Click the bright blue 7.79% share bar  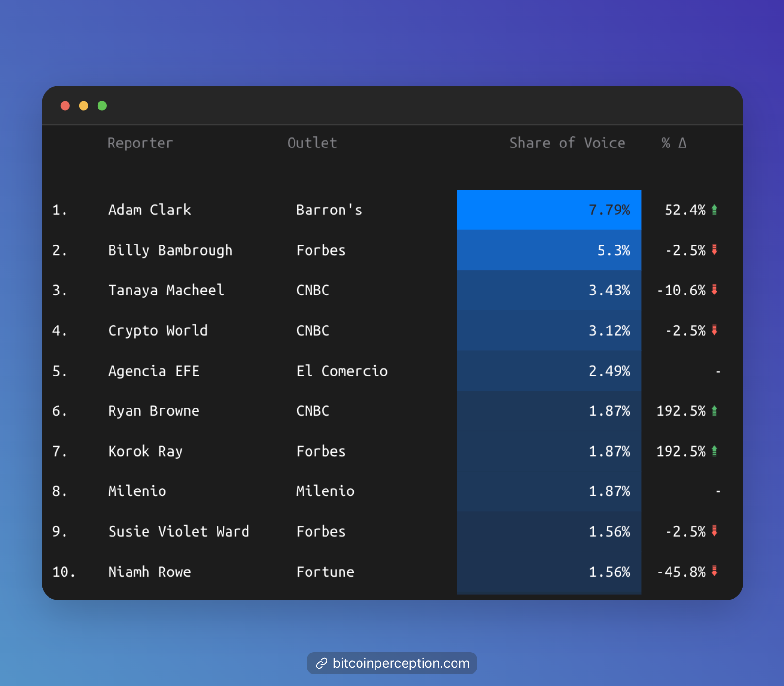(x=548, y=210)
